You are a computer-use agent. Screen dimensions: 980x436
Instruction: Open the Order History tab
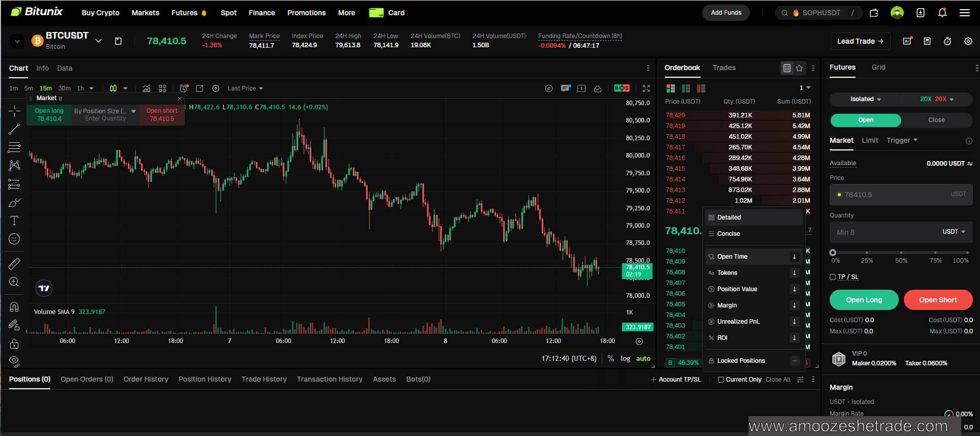(146, 379)
